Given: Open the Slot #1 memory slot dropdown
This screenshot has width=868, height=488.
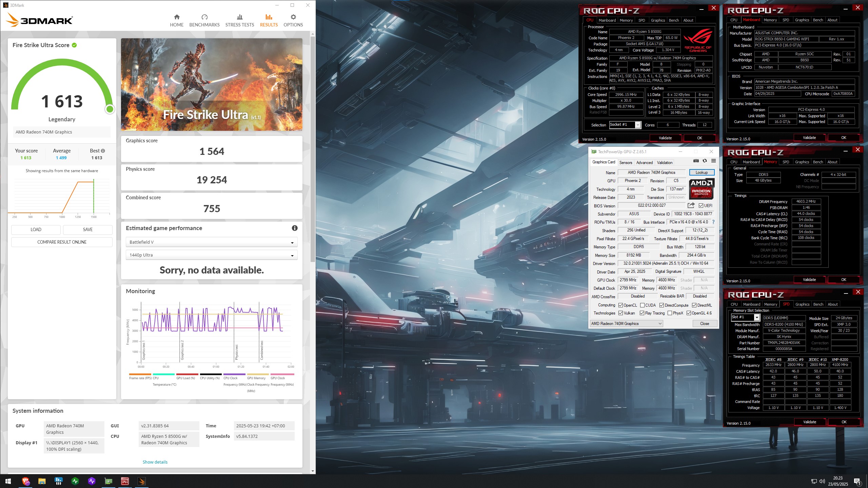Looking at the screenshot, I should pos(745,317).
